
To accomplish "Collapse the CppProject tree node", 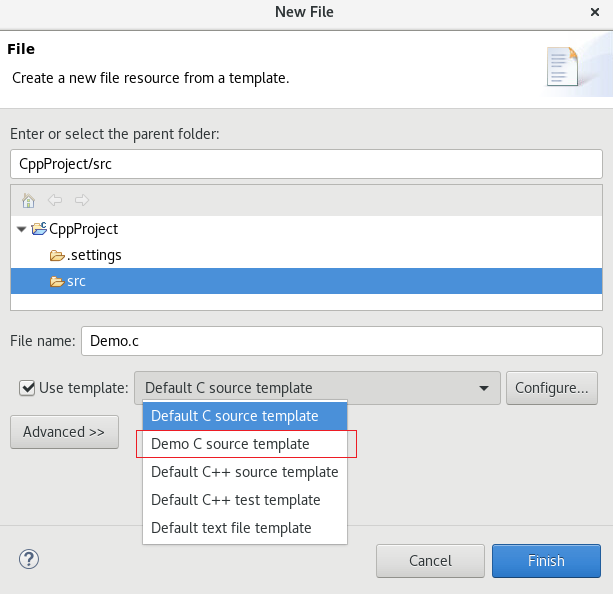I will pyautogui.click(x=22, y=229).
